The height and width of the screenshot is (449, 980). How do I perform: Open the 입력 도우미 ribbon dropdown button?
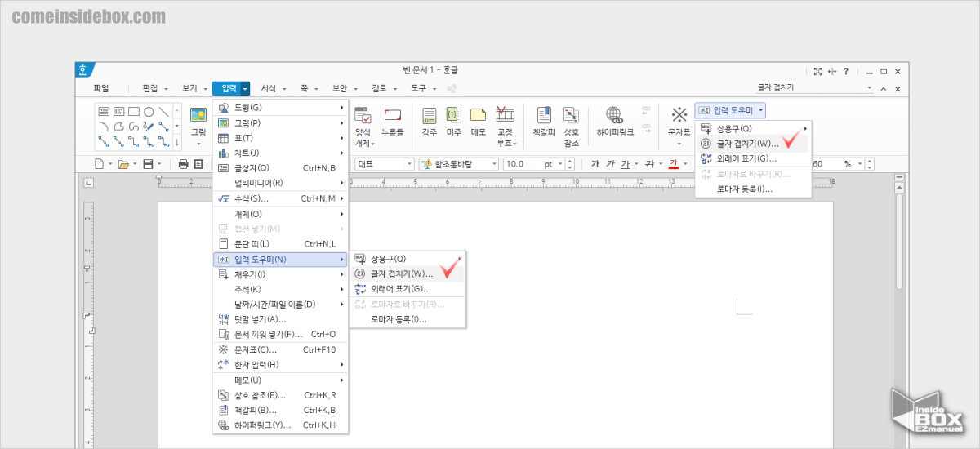[731, 110]
